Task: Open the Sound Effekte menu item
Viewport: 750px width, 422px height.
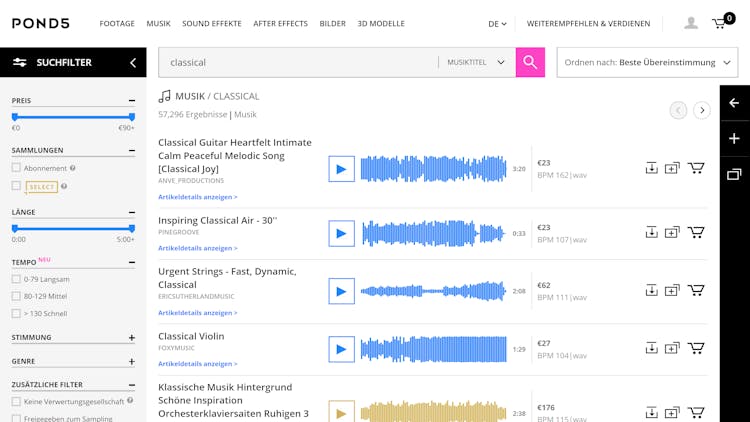Action: click(211, 23)
